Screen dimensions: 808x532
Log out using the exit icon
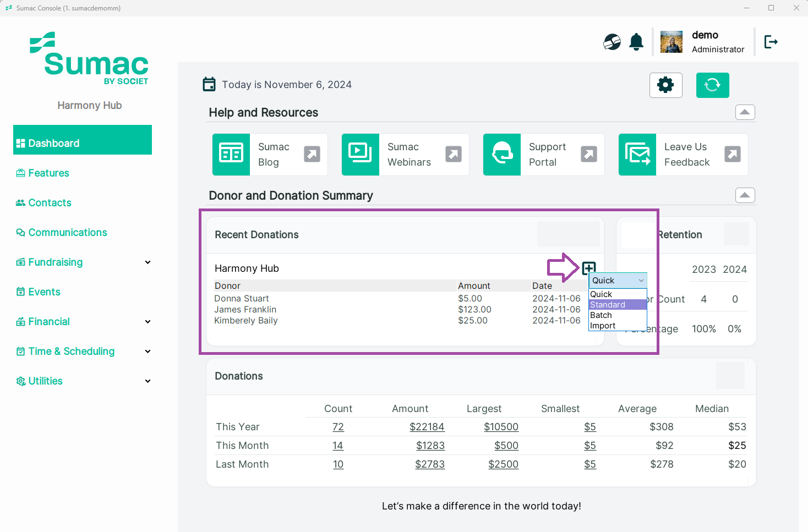click(x=771, y=42)
